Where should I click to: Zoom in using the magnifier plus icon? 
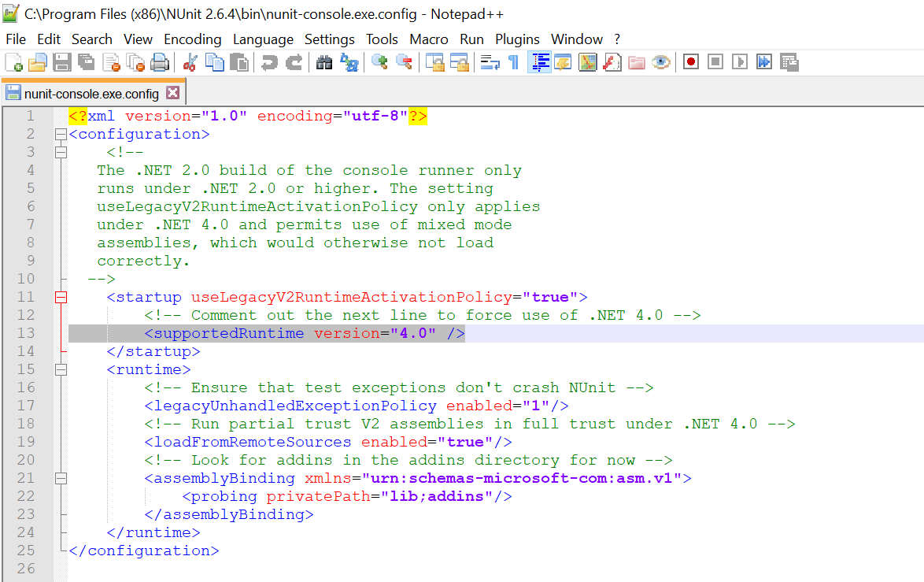point(380,62)
